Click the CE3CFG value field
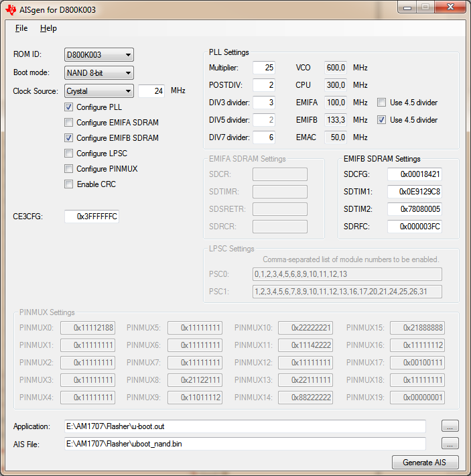 tap(92, 217)
